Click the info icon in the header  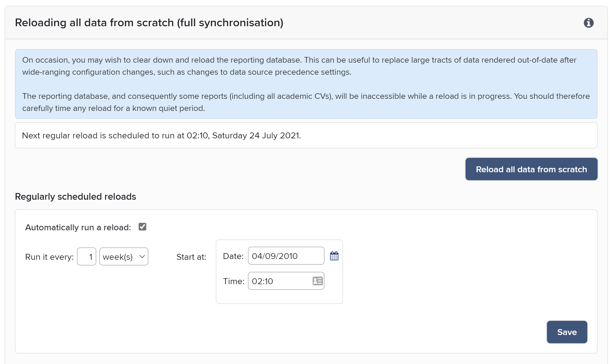pyautogui.click(x=588, y=23)
